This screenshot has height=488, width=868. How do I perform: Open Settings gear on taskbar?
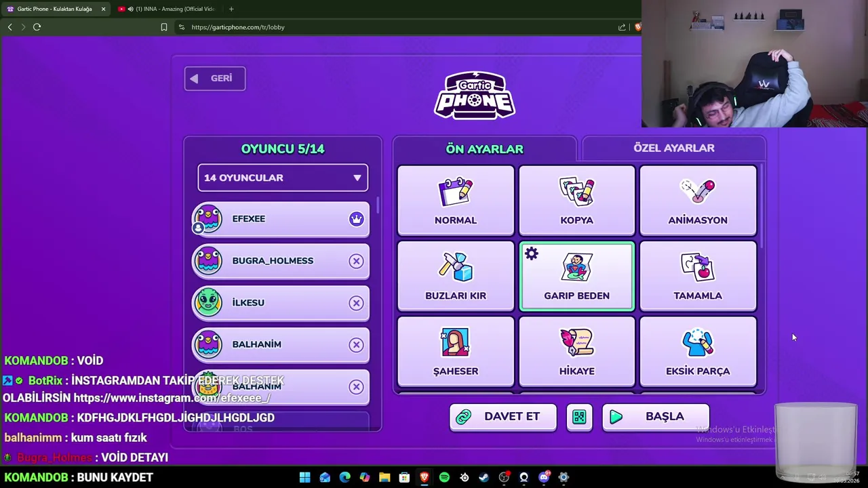[x=563, y=478]
